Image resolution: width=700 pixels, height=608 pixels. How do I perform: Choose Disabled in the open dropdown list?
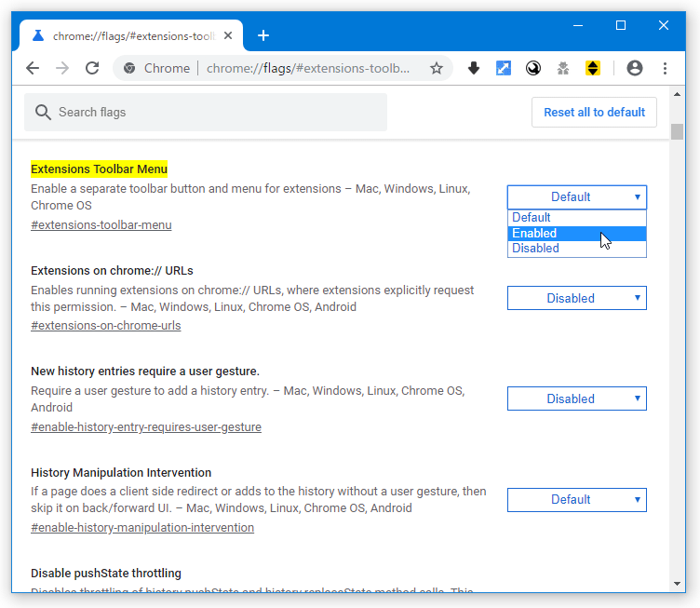pos(577,249)
